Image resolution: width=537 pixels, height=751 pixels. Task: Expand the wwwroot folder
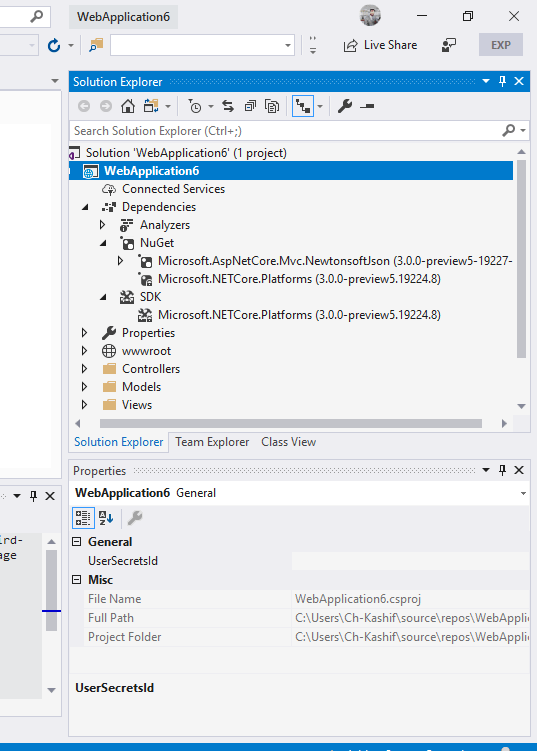(85, 351)
